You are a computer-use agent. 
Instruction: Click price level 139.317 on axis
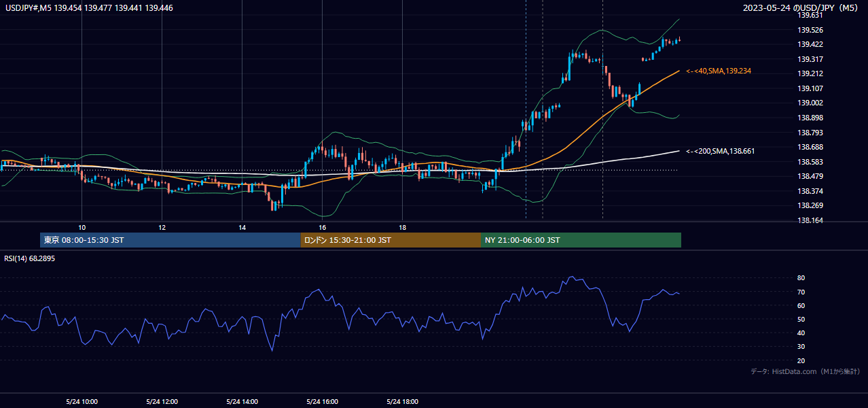[x=810, y=59]
